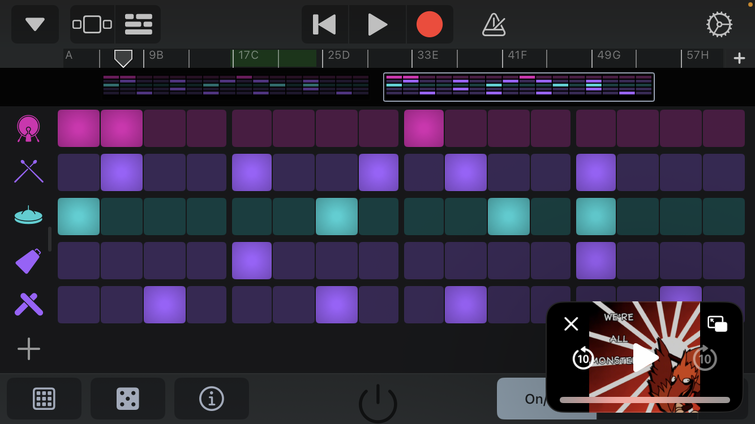Play the picture-in-picture video
This screenshot has width=755, height=424.
(645, 359)
